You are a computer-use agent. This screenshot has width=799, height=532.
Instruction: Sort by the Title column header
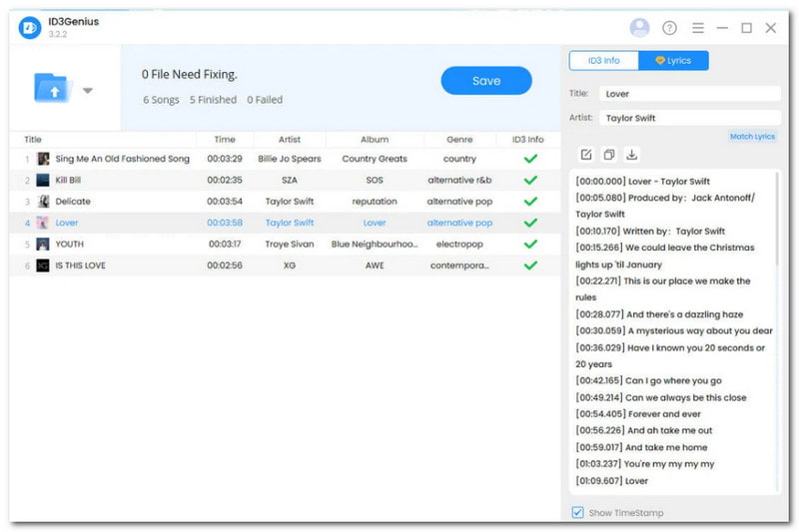tap(33, 139)
